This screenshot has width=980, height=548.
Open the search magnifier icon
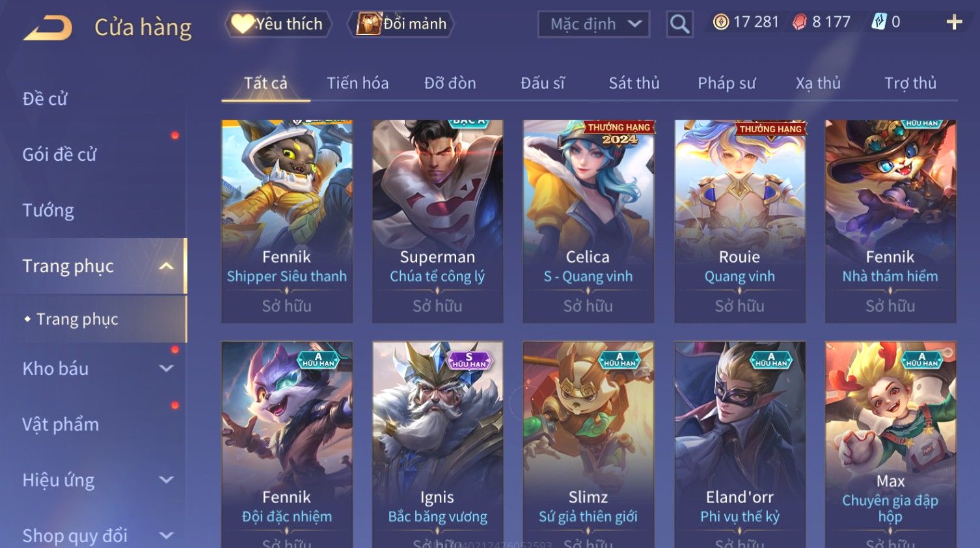pos(679,24)
